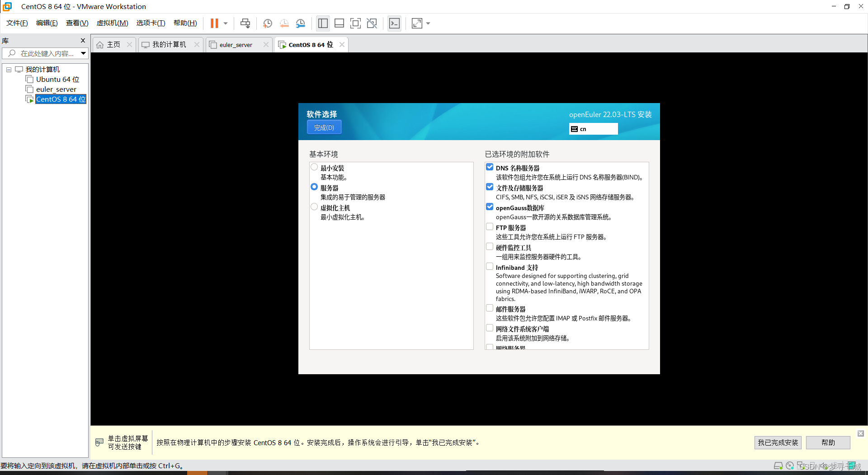868x475 pixels.
Task: Click the cn keyboard layout indicator
Action: [x=593, y=129]
